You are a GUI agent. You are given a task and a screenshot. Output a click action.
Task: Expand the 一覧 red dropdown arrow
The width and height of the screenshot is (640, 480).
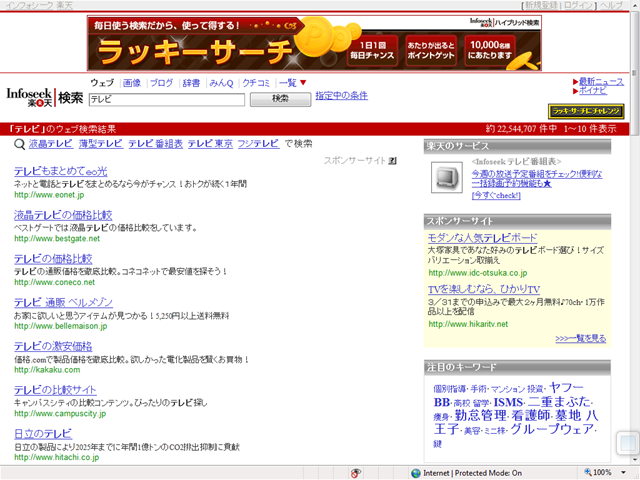303,82
